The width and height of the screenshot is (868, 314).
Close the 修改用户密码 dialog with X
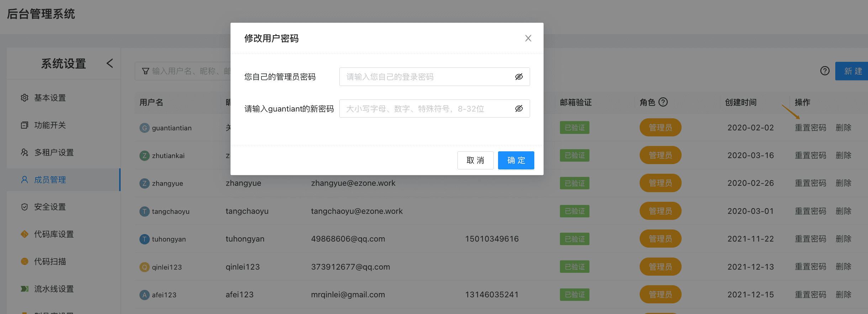[528, 38]
